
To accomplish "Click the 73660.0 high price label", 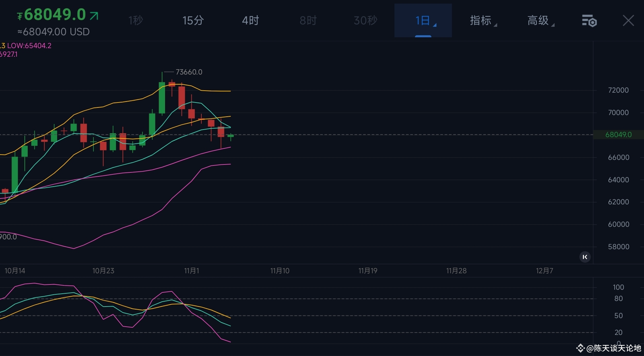I will 189,72.
